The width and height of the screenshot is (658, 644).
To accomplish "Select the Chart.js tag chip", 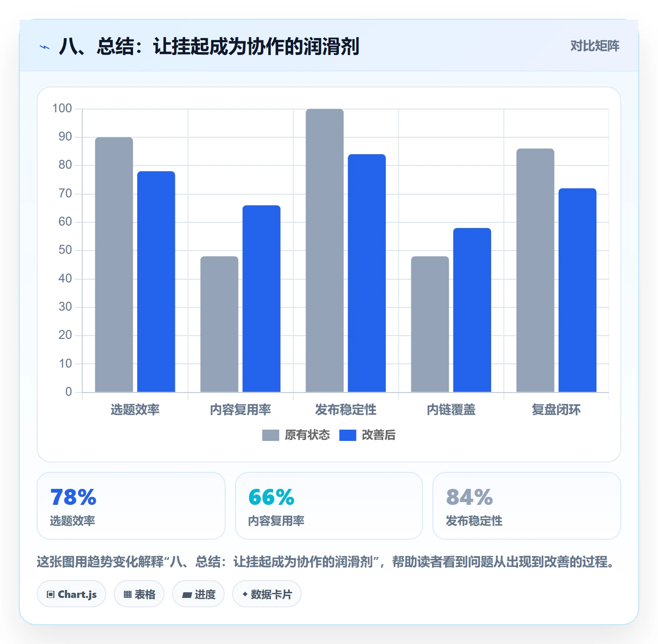I will pos(71,594).
